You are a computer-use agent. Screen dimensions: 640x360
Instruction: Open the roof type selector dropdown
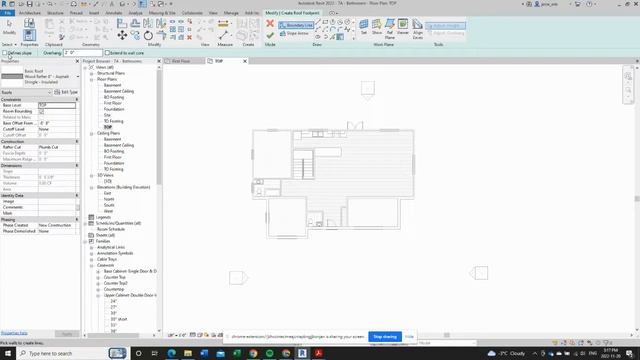pyautogui.click(x=78, y=76)
